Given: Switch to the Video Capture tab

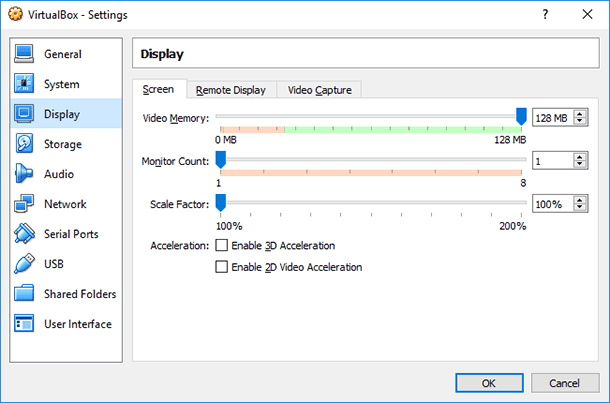Looking at the screenshot, I should (x=320, y=90).
